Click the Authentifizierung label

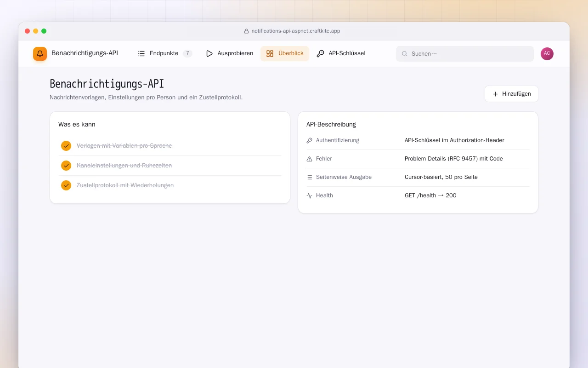[338, 140]
